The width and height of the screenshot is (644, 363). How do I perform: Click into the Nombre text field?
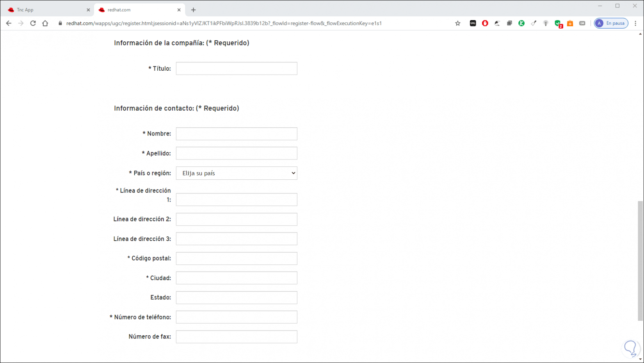237,134
